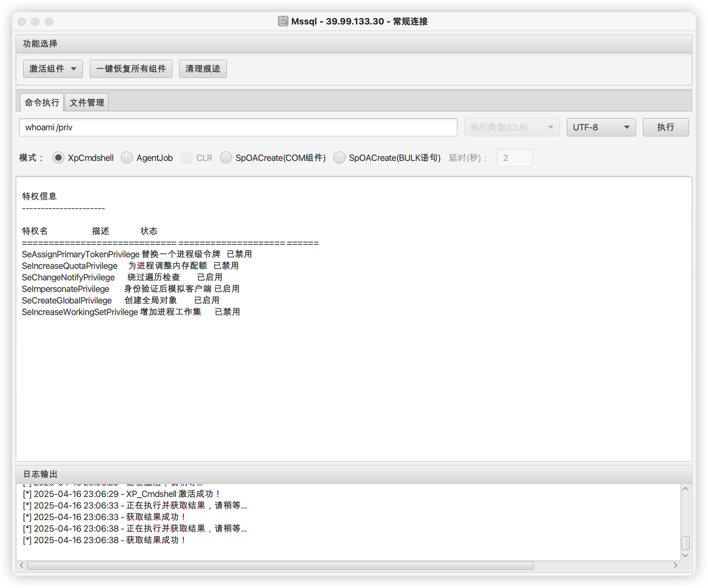Click the SeIncreaseWorkingSetPrivilege output line
The height and width of the screenshot is (588, 708).
point(131,312)
